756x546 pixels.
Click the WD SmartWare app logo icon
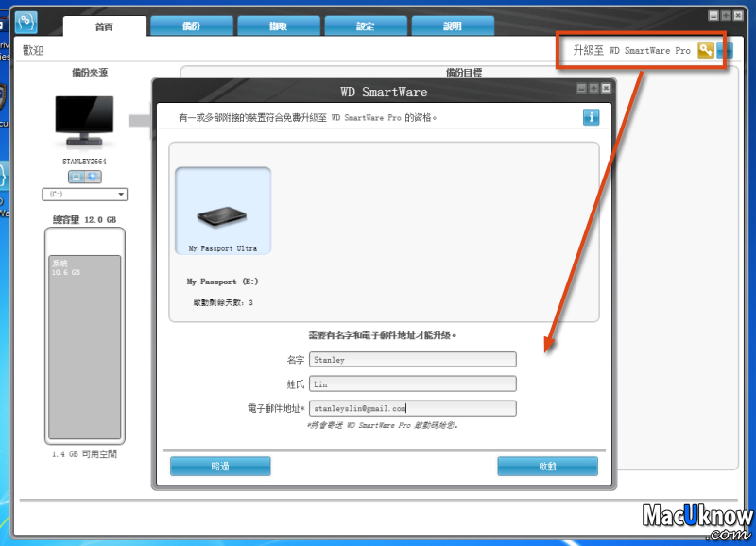[26, 21]
